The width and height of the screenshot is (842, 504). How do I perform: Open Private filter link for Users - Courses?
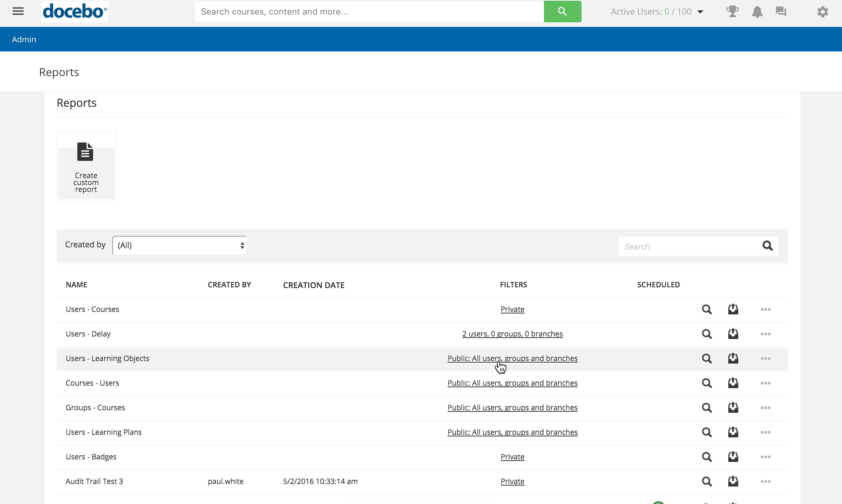(512, 309)
